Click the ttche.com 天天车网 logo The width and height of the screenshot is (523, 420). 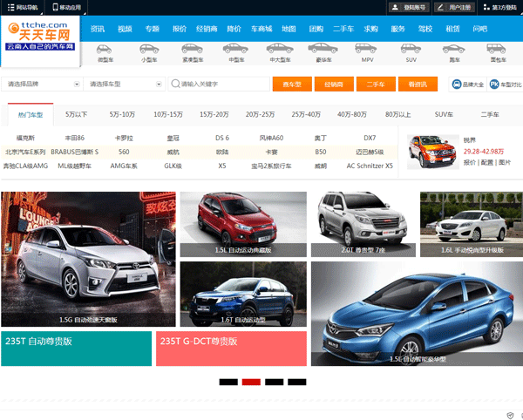coord(40,36)
